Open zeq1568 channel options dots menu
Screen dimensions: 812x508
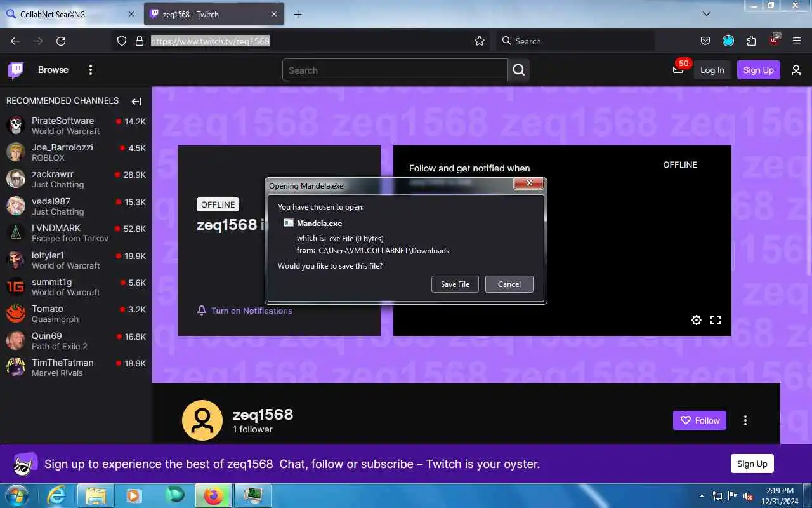point(745,420)
